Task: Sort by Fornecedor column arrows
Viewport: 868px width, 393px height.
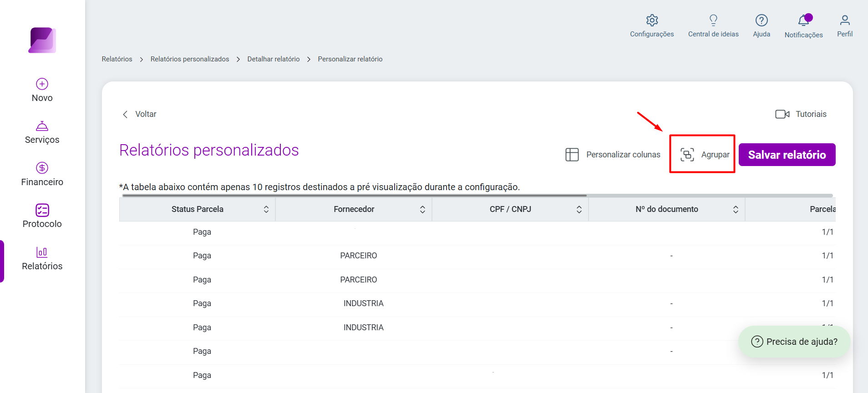Action: tap(422, 209)
